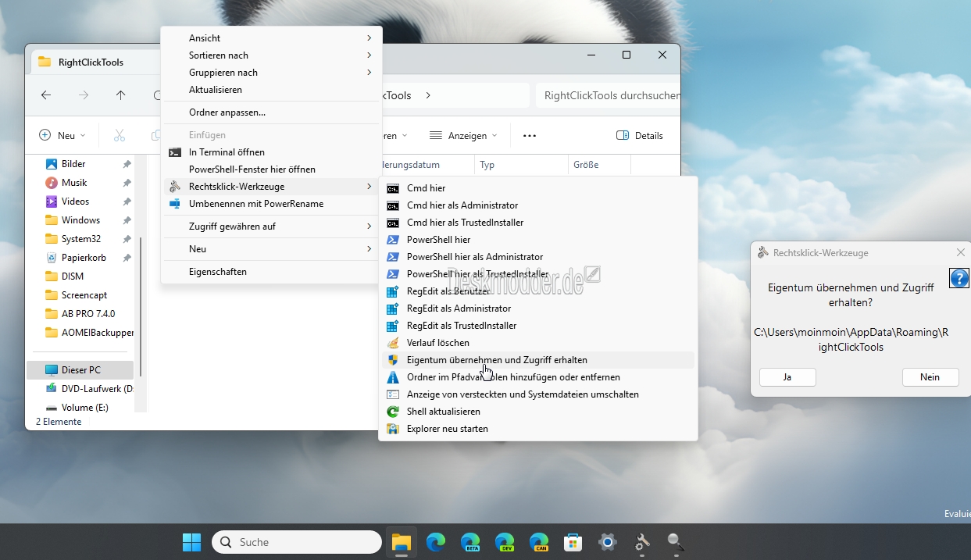Click the terminal icon beside In Terminal öffnen

[175, 152]
